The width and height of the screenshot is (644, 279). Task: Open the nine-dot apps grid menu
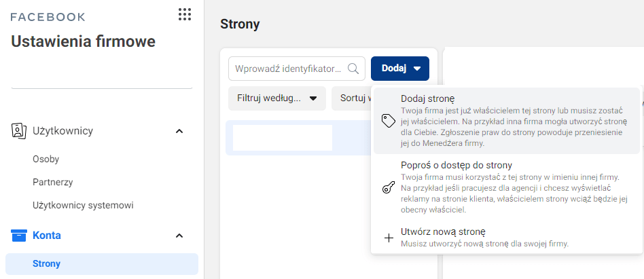coord(184,14)
